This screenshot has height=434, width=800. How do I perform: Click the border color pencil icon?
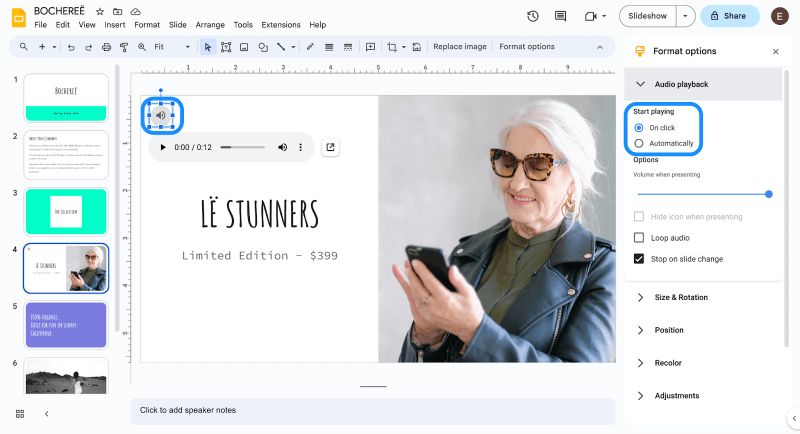pos(310,47)
